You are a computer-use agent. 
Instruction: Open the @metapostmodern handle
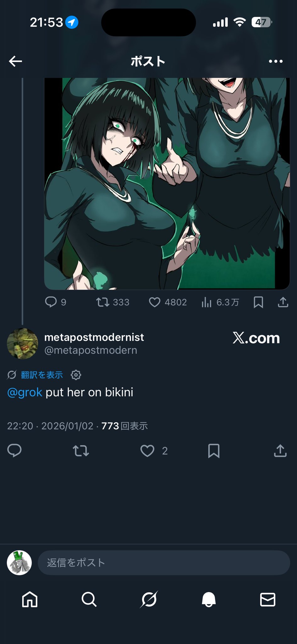point(91,350)
